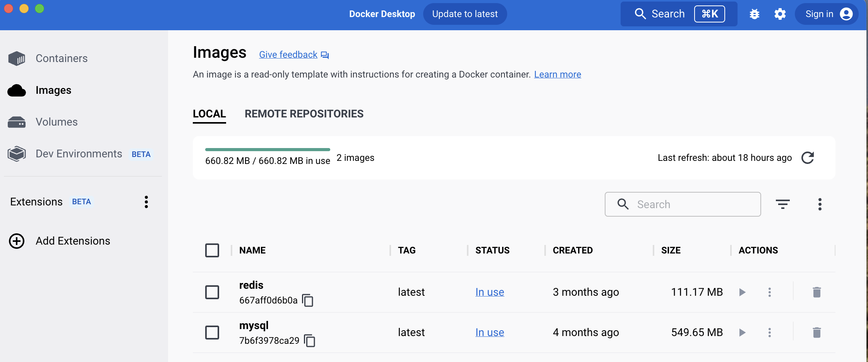Sort by CREATED column header

pyautogui.click(x=573, y=250)
